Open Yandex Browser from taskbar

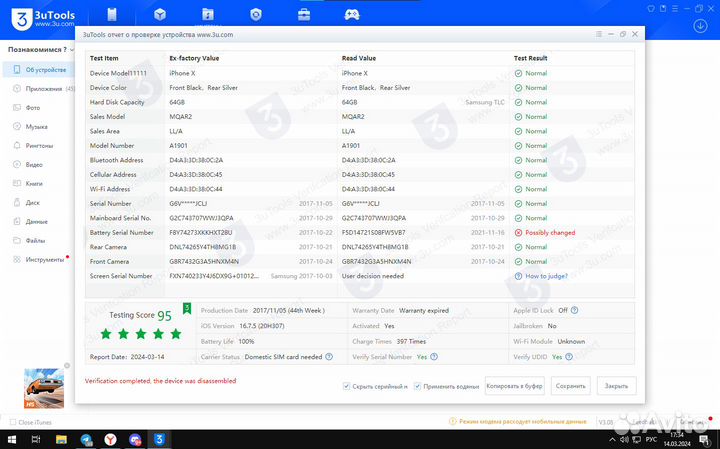(x=110, y=439)
